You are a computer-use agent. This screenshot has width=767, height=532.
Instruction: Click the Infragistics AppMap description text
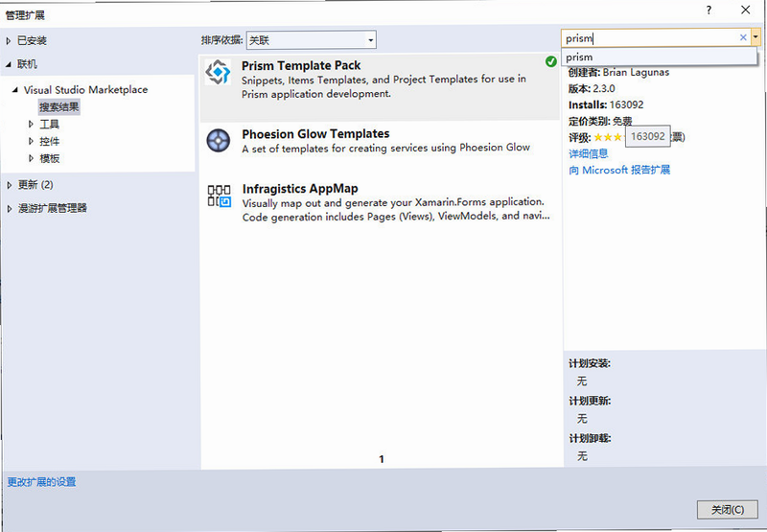(396, 209)
